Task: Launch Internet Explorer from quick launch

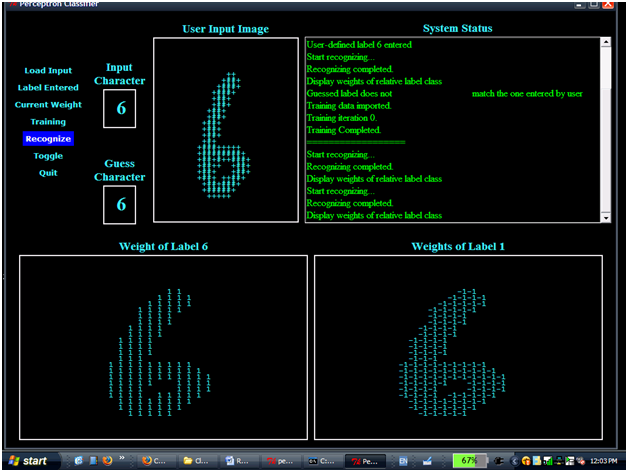Action: click(78, 461)
